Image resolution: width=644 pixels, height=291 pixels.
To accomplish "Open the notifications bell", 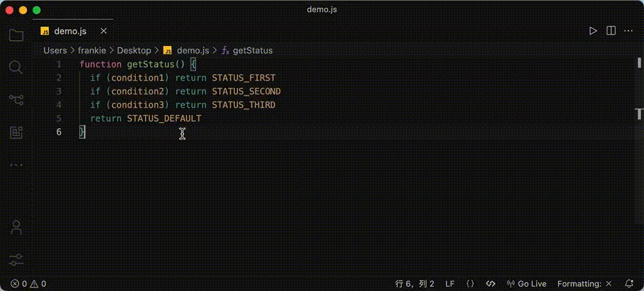I will pos(629,284).
